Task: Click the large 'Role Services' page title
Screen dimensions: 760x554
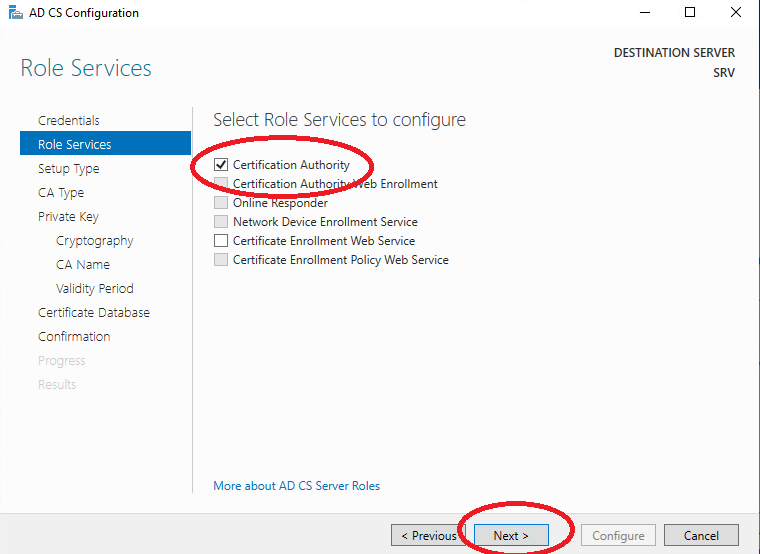Action: pyautogui.click(x=86, y=68)
